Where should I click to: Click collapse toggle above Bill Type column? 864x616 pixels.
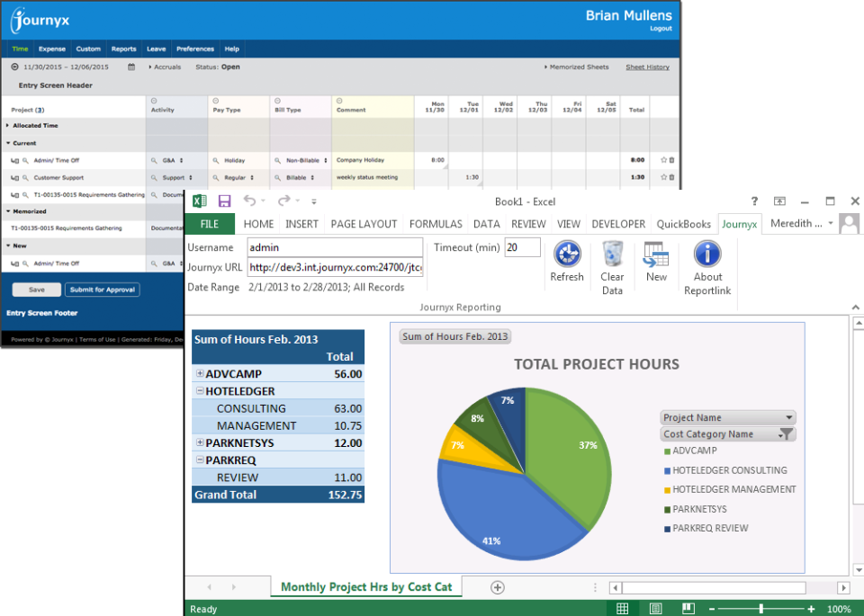point(277,101)
